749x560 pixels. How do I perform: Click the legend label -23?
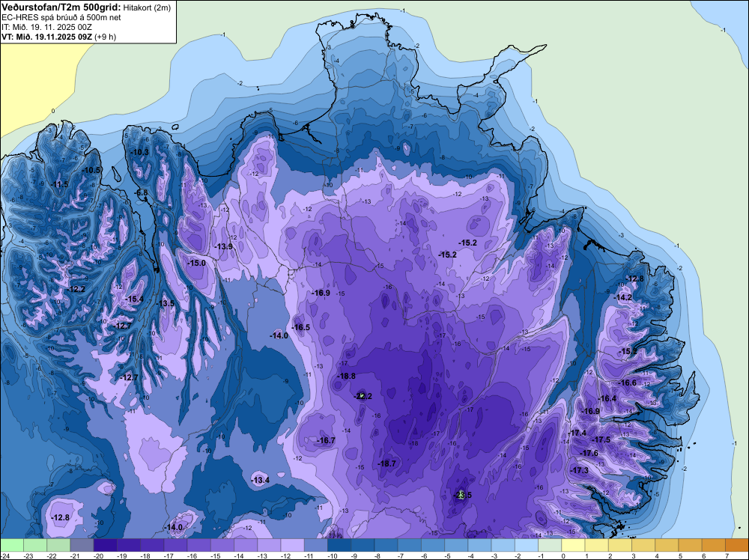tap(28, 556)
